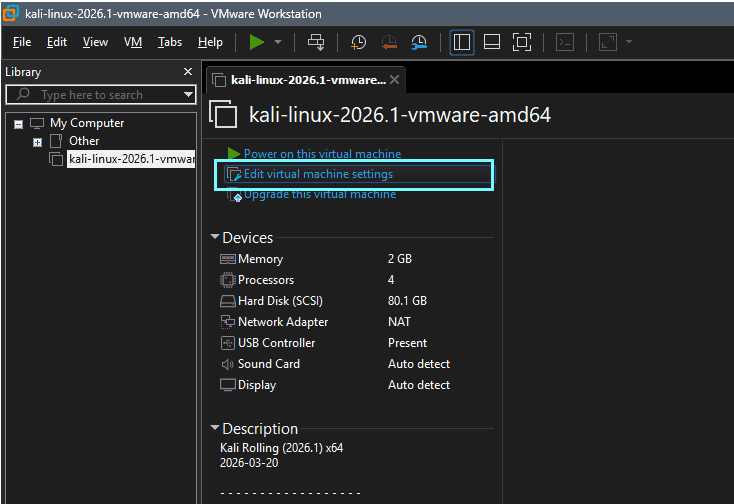Image resolution: width=734 pixels, height=504 pixels.
Task: Click the Memory device row
Action: (356, 259)
